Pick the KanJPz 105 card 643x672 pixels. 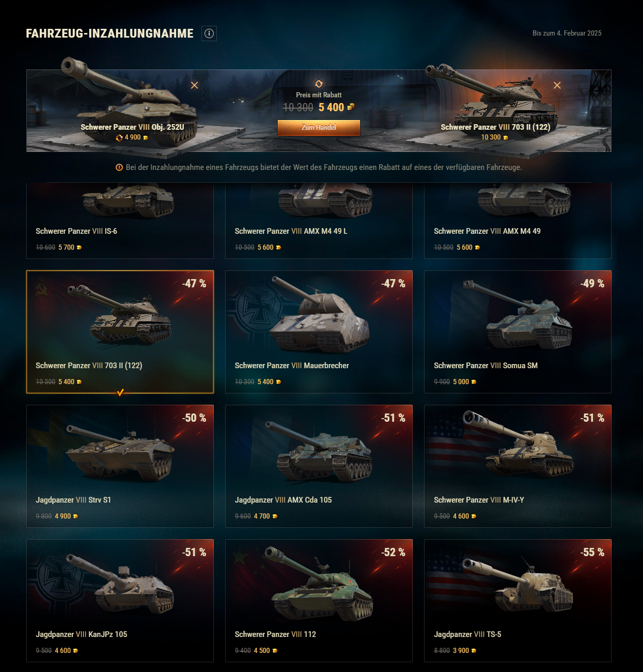coord(120,600)
